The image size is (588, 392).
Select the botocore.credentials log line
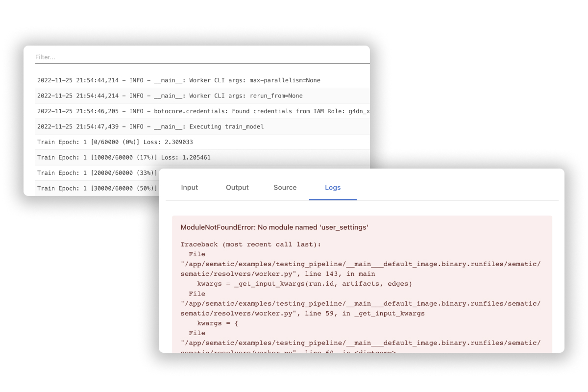[x=202, y=111]
